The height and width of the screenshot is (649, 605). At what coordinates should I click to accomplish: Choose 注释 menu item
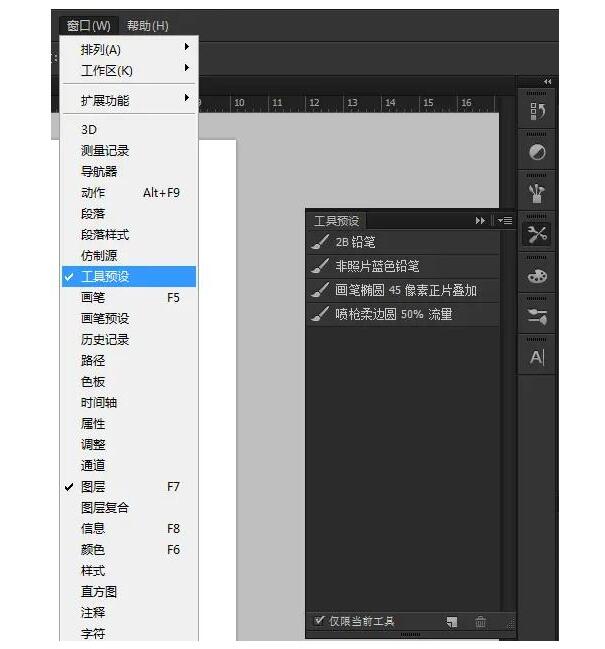(129, 613)
